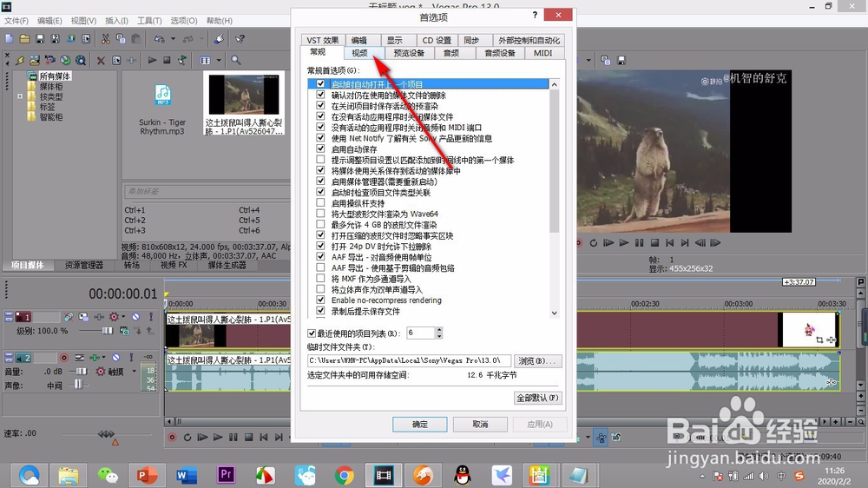The width and height of the screenshot is (868, 488).
Task: Open the What's This help cursor tool
Action: point(240,39)
